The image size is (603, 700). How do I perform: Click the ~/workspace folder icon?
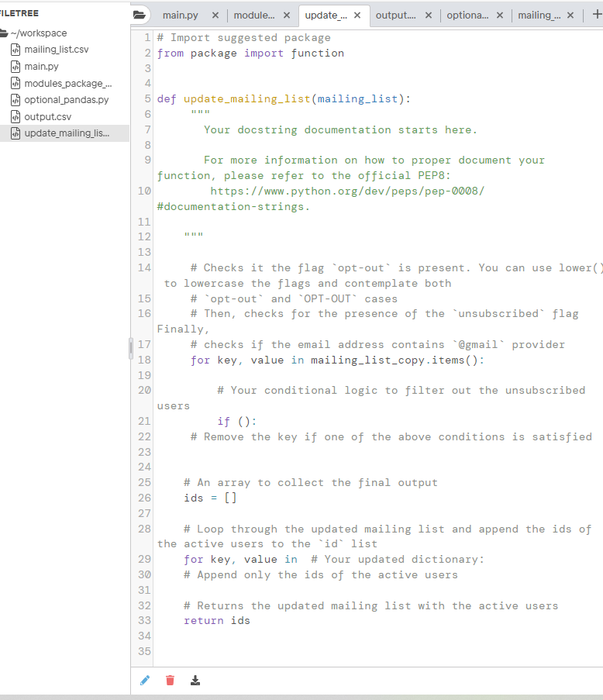(4, 33)
